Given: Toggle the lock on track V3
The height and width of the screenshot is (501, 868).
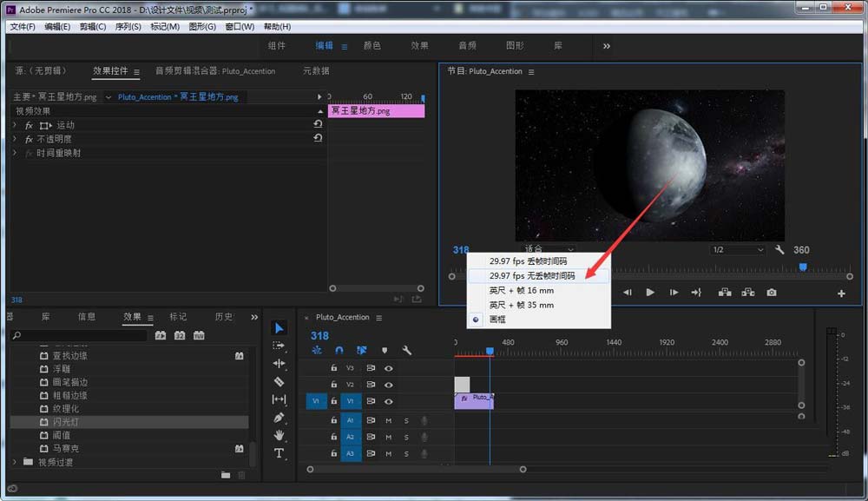Looking at the screenshot, I should click(x=333, y=368).
